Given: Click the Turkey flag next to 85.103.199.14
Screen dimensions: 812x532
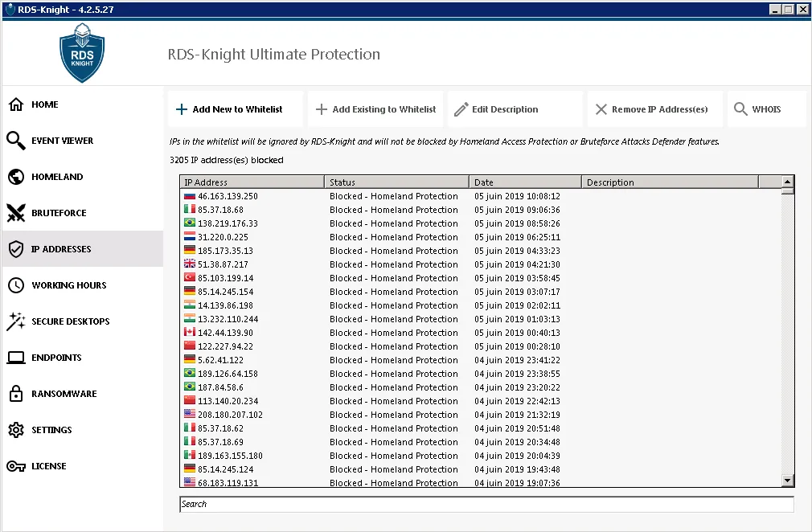Looking at the screenshot, I should click(x=190, y=277).
